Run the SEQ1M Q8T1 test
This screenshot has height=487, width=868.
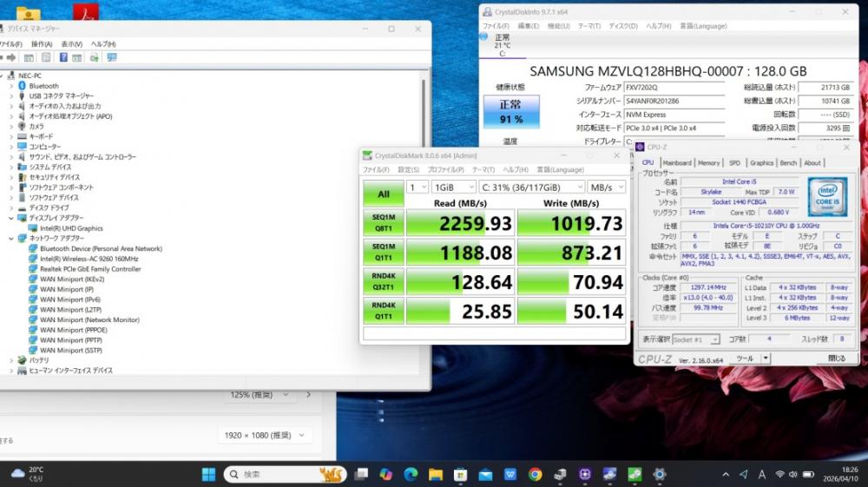point(383,223)
